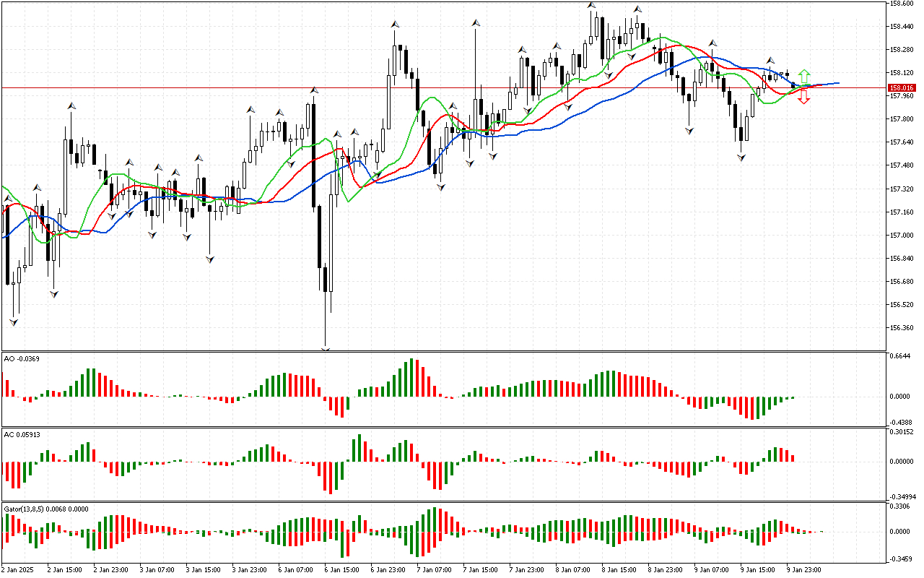Click the AC scale maximum value 0.30152
The width and height of the screenshot is (924, 578).
click(903, 433)
